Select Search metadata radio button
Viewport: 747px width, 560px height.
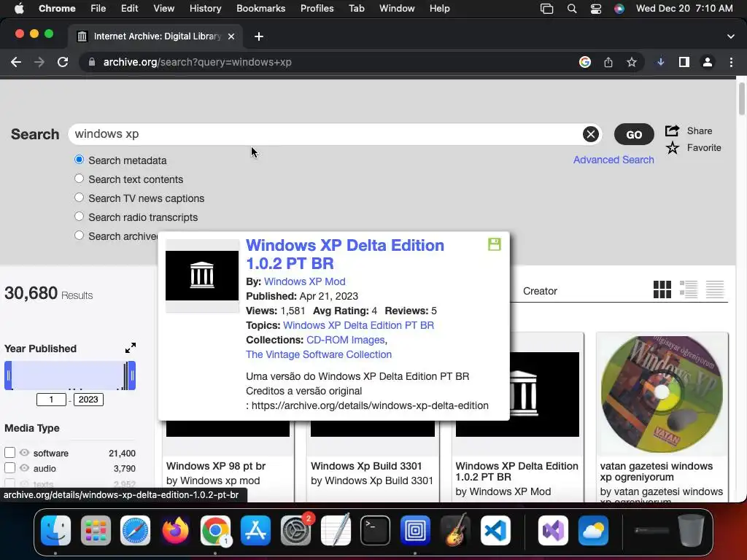(x=79, y=160)
